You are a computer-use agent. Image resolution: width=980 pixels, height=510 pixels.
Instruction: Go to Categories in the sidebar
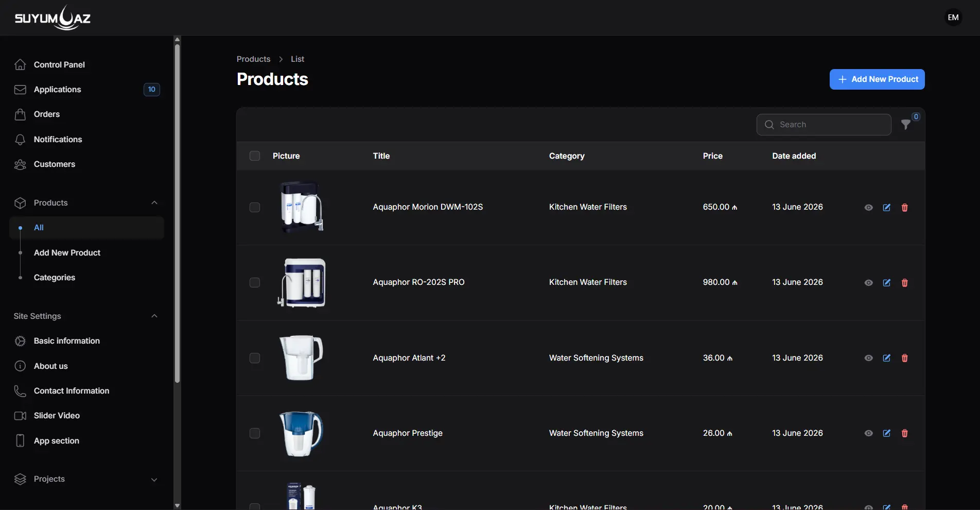point(55,278)
